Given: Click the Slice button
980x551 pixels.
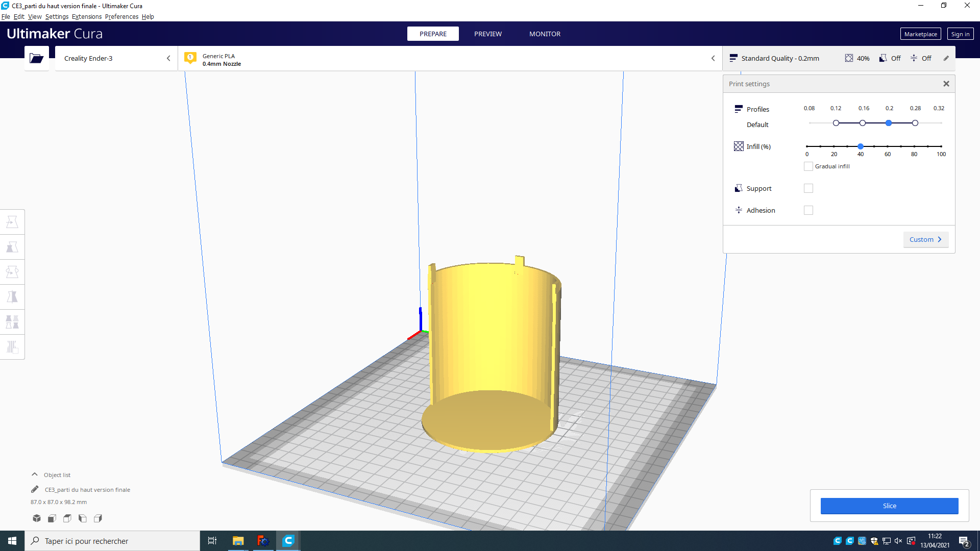Looking at the screenshot, I should pos(889,506).
